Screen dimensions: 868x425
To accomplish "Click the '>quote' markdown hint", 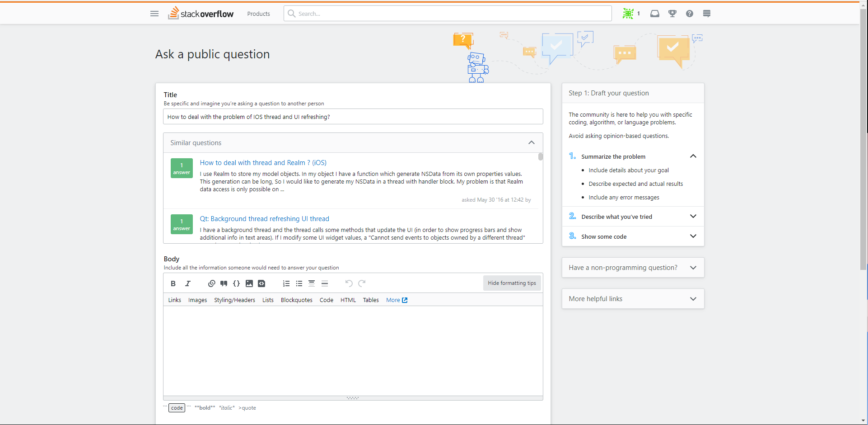I will [x=247, y=408].
